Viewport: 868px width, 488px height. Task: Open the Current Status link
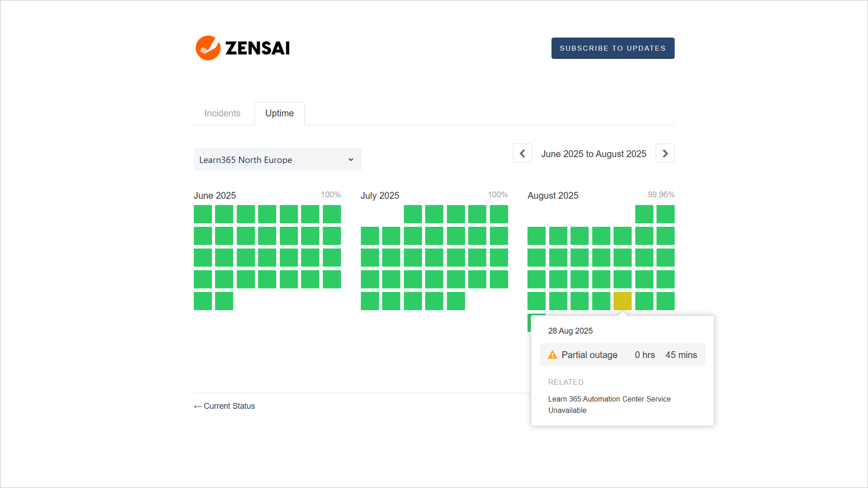tap(225, 406)
